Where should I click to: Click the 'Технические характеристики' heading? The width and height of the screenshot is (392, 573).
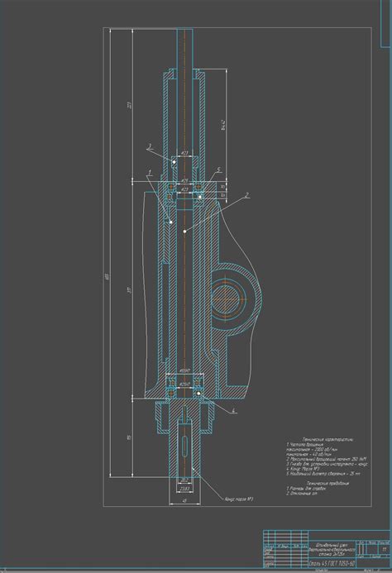327,440
